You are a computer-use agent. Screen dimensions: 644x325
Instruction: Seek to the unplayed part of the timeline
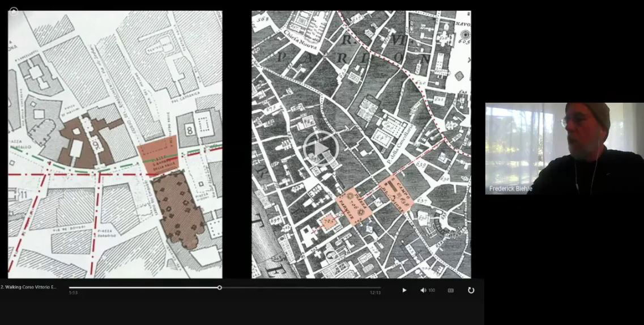click(x=301, y=288)
